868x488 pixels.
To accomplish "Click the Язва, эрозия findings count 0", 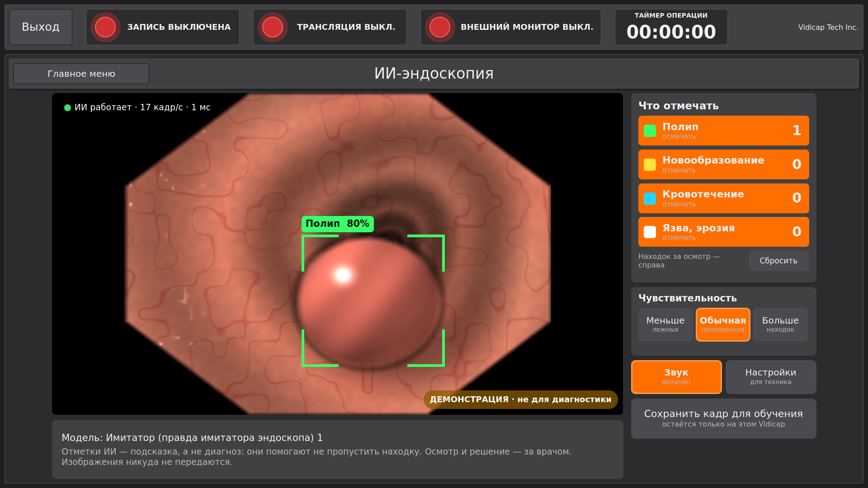I will (x=797, y=232).
